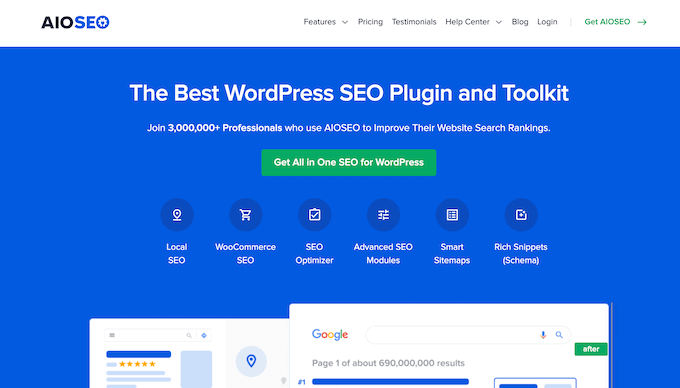Click the SEO Optimizer label
The image size is (680, 388).
tap(314, 254)
